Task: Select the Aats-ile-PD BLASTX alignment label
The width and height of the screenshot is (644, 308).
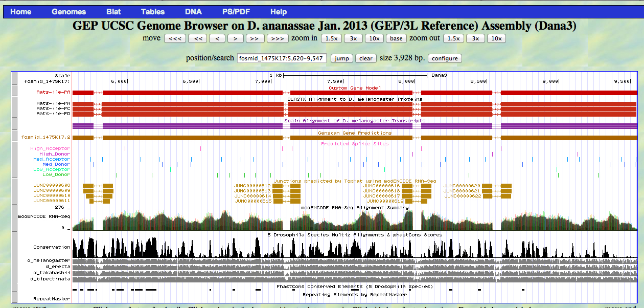Action: pyautogui.click(x=53, y=114)
